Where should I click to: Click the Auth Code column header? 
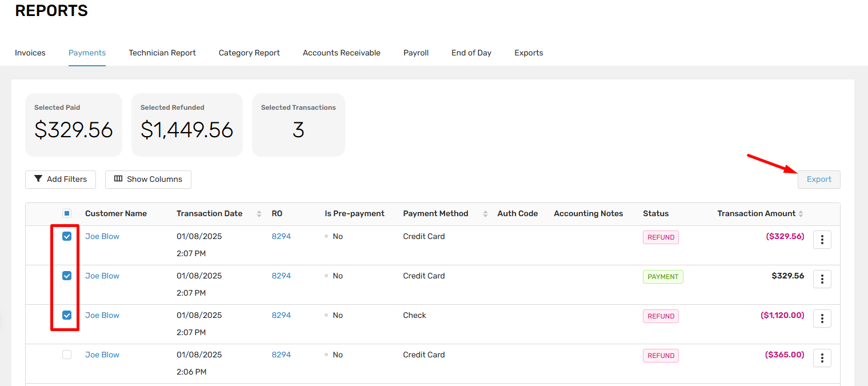pos(518,213)
